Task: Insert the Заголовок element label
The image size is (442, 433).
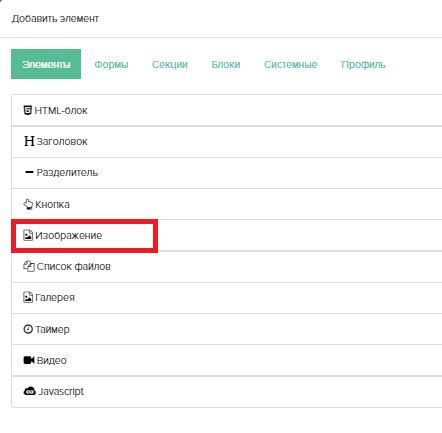Action: click(x=62, y=141)
